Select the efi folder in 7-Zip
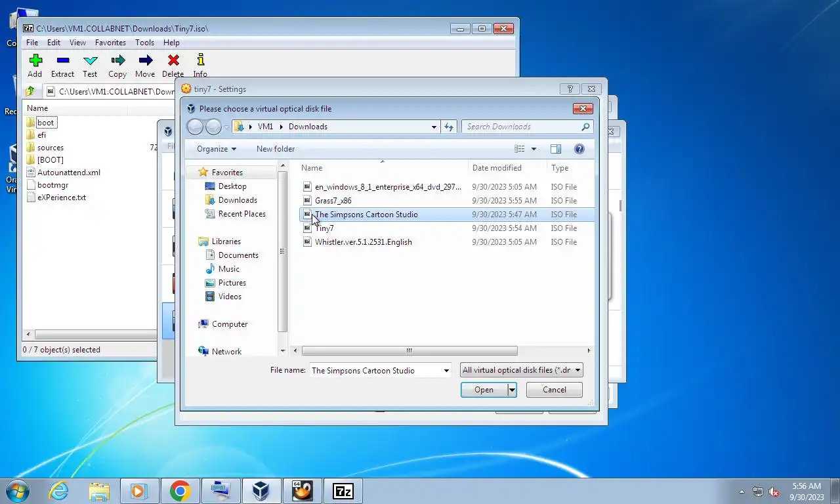The height and width of the screenshot is (504, 840). (x=41, y=135)
